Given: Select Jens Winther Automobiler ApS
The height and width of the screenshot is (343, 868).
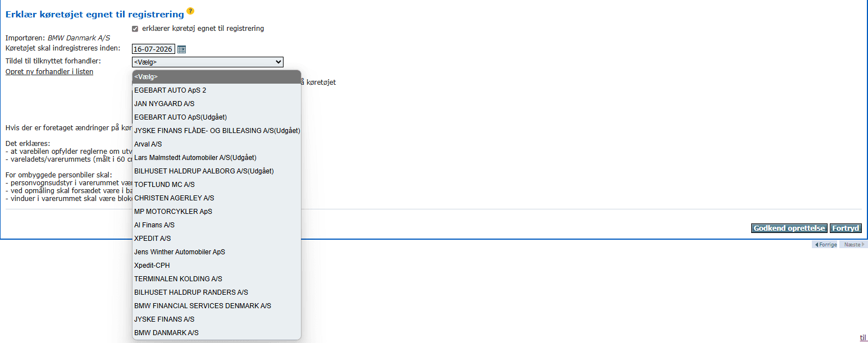Looking at the screenshot, I should tap(180, 252).
